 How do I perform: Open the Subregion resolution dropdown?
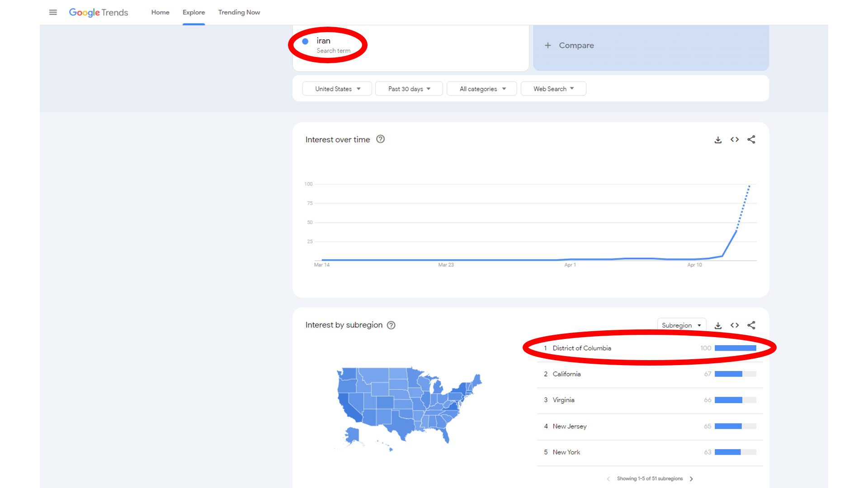click(x=681, y=325)
